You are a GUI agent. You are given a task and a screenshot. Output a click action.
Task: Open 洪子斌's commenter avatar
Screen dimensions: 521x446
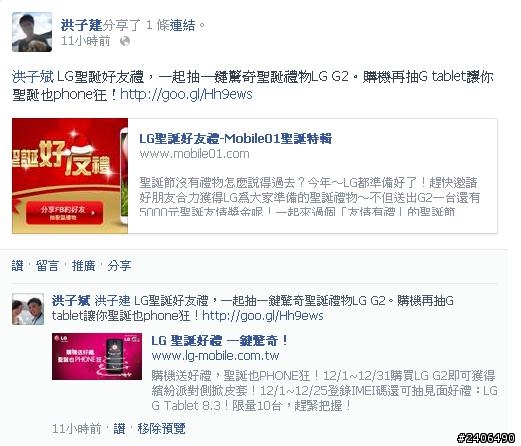(x=28, y=309)
